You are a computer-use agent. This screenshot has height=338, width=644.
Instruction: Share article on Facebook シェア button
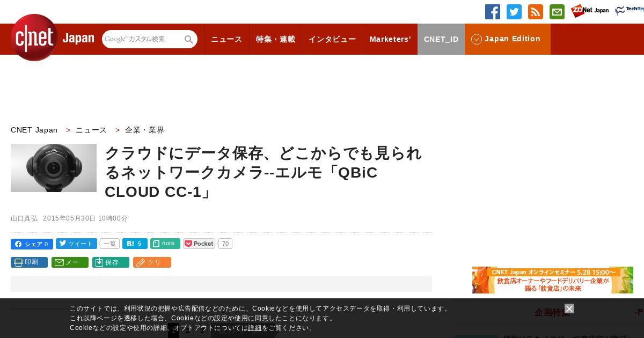click(x=32, y=244)
